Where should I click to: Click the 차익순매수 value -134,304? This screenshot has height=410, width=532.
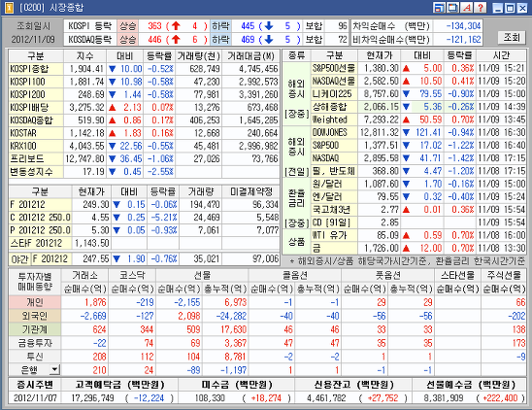(x=463, y=26)
